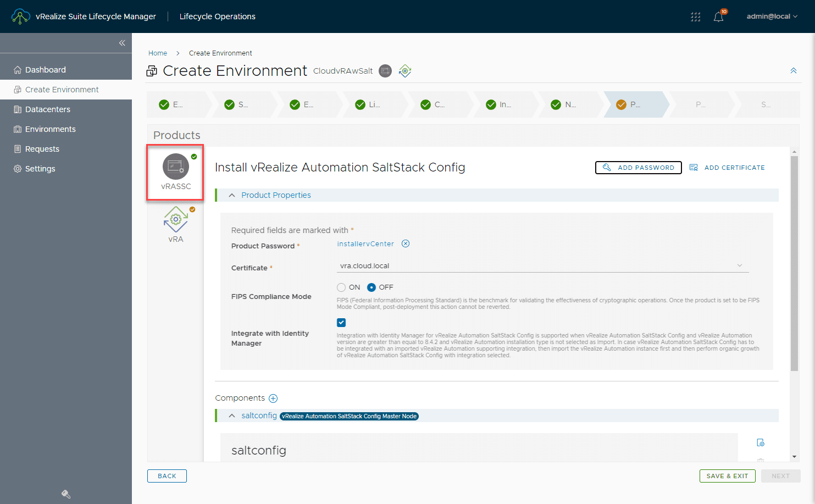The image size is (815, 504).
Task: Open the admin@local user menu
Action: pyautogui.click(x=772, y=16)
